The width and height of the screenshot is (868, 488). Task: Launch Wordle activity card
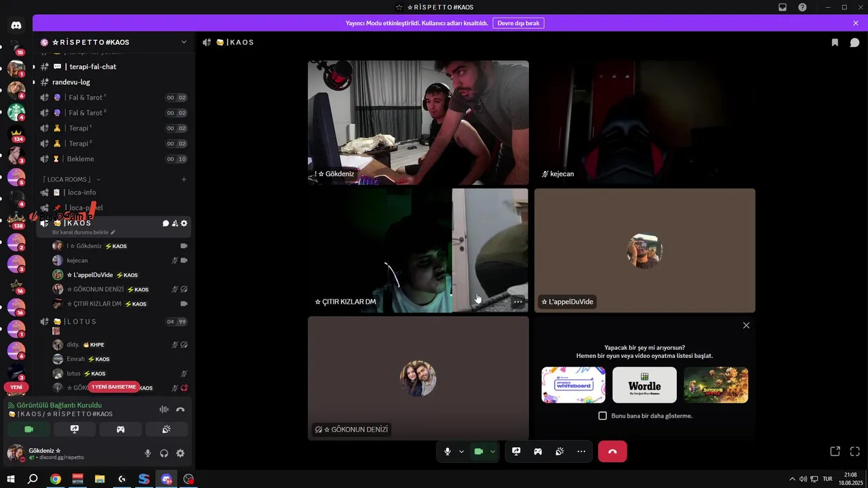click(x=644, y=385)
